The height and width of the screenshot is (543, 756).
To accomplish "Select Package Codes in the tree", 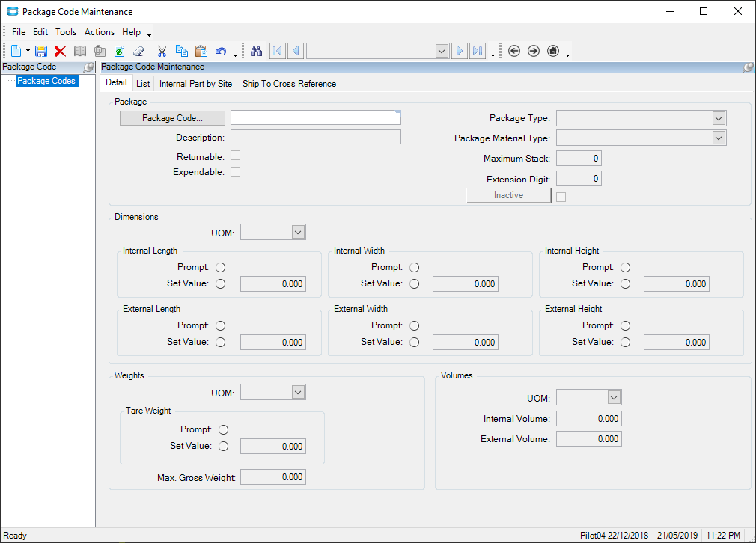I will [46, 81].
